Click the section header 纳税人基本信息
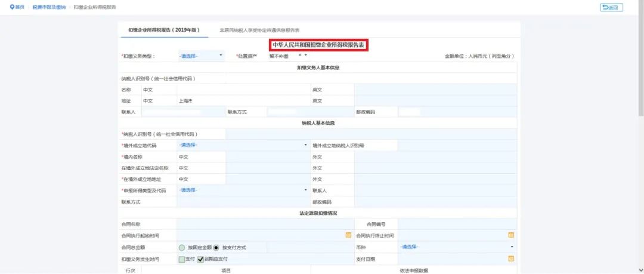The width and height of the screenshot is (644, 274). (x=318, y=123)
